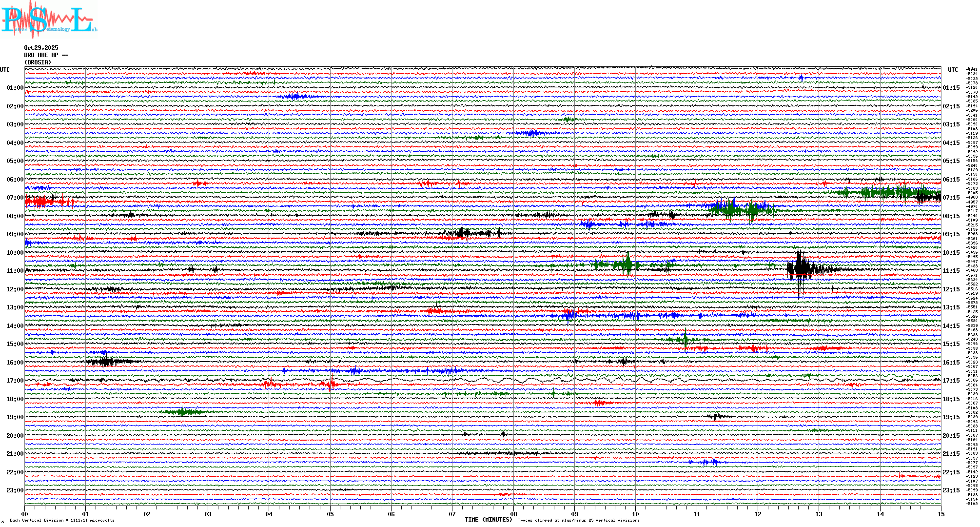Select the 17:00 hour label on left
Image resolution: width=980 pixels, height=527 pixels.
15,381
